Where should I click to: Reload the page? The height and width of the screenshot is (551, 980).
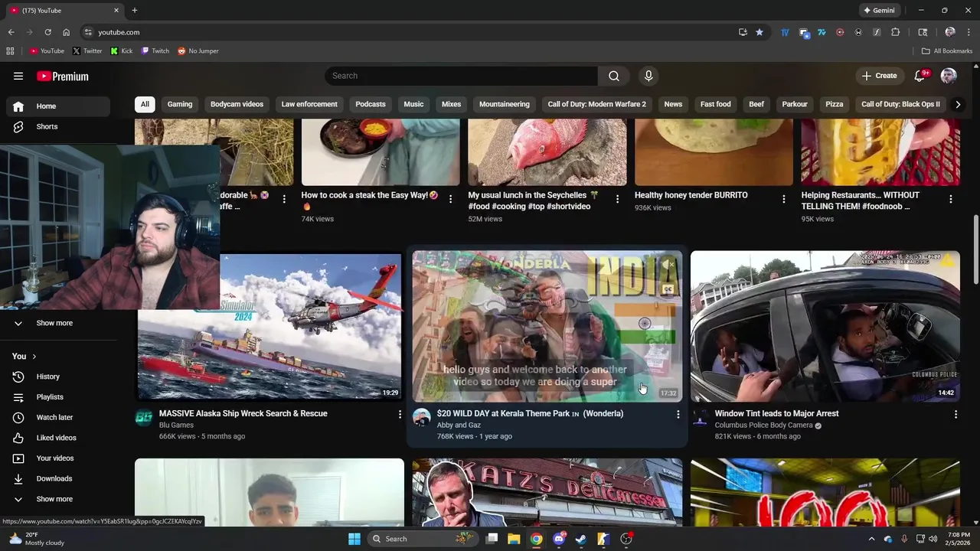[x=47, y=32]
